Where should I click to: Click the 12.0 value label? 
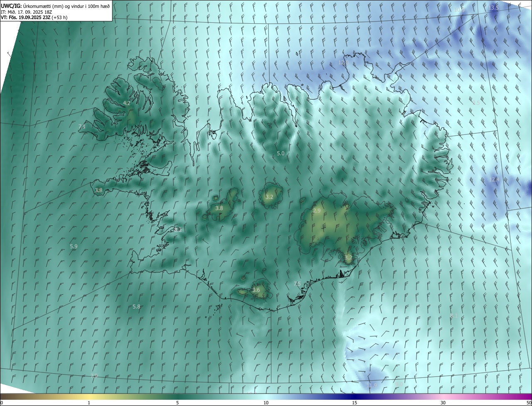point(343,62)
